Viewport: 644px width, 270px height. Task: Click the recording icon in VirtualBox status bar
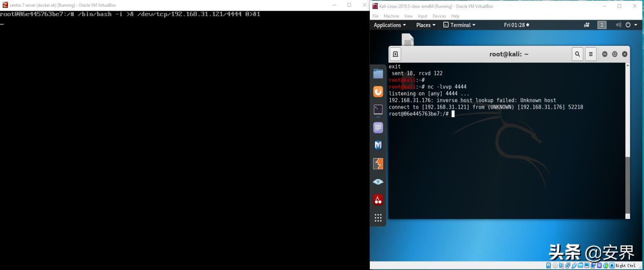pyautogui.click(x=593, y=266)
